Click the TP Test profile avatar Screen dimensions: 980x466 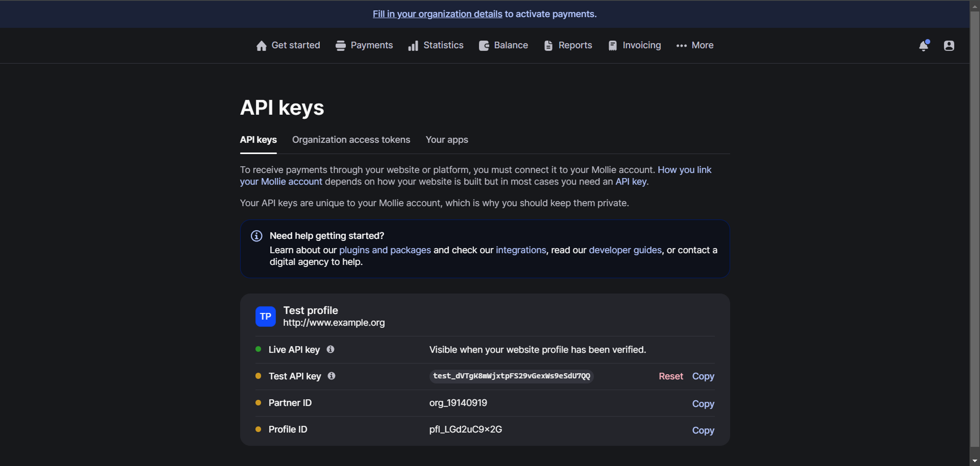(x=265, y=316)
